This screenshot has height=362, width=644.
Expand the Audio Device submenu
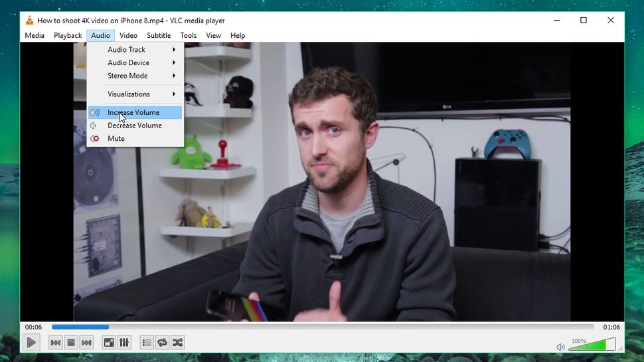coord(135,62)
